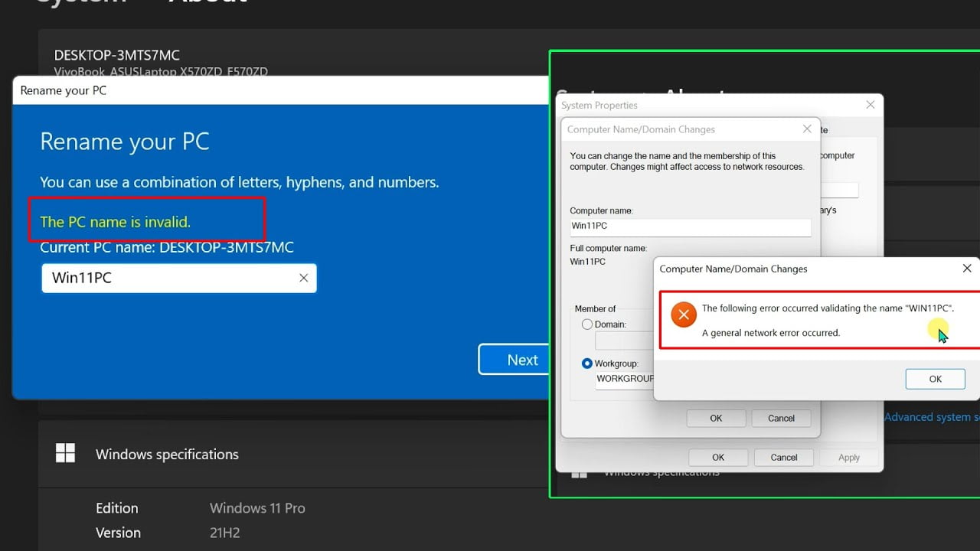Click the WORKGROUP text field
Image resolution: width=980 pixels, height=551 pixels.
pos(625,379)
